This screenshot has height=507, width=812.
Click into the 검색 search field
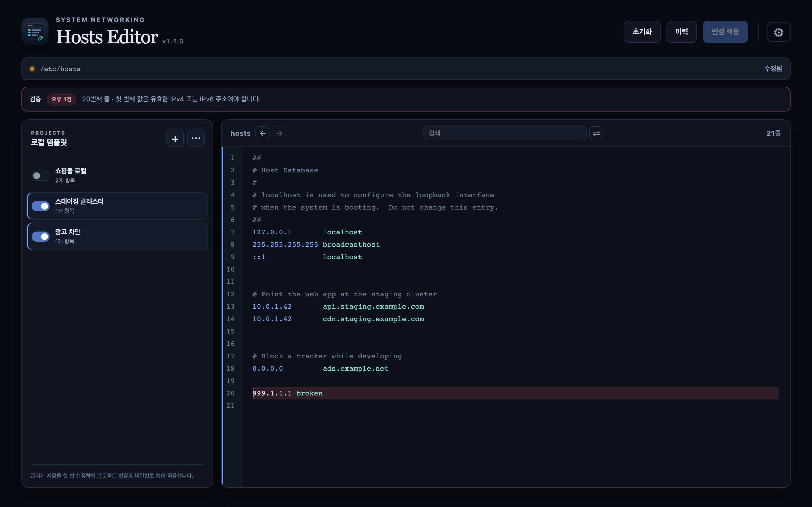pyautogui.click(x=505, y=134)
